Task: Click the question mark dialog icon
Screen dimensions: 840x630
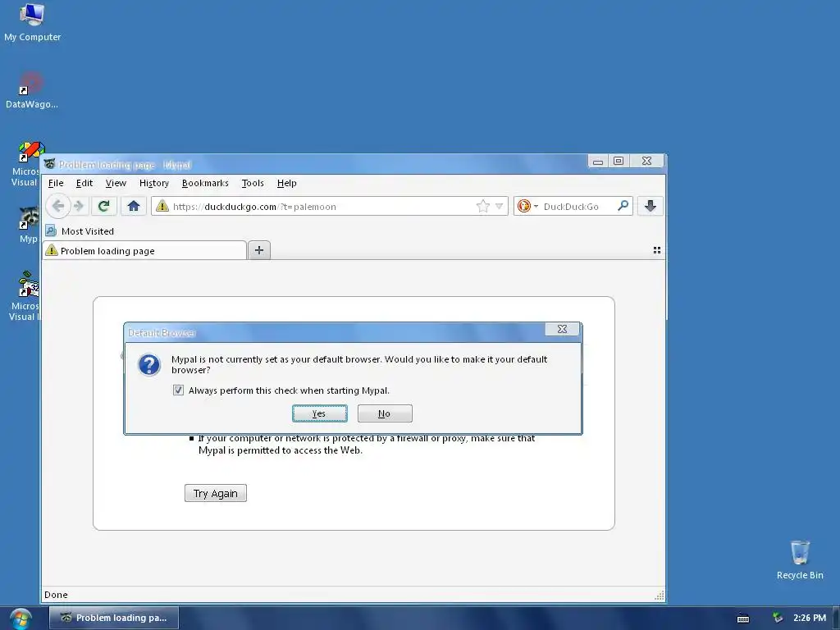Action: 149,365
